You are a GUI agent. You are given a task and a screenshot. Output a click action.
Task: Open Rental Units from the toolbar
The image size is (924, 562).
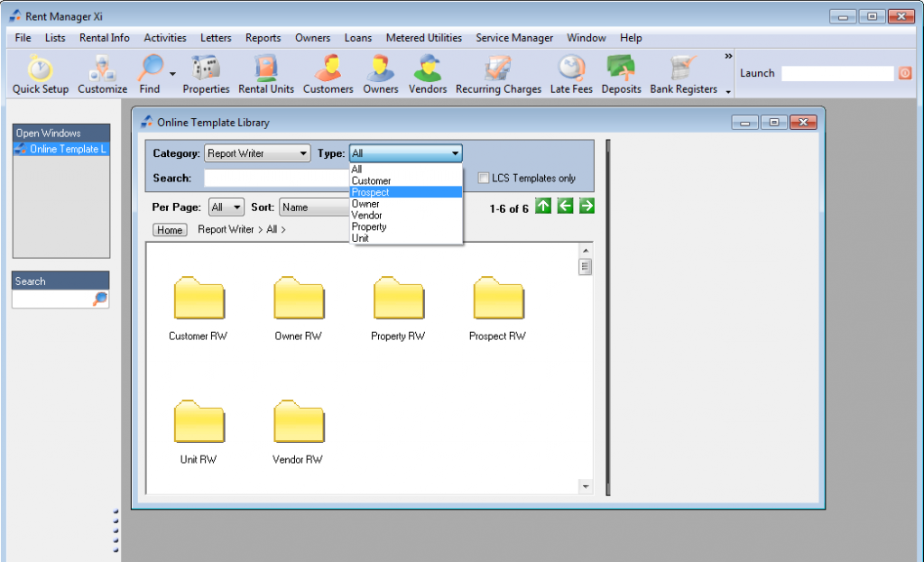click(266, 74)
